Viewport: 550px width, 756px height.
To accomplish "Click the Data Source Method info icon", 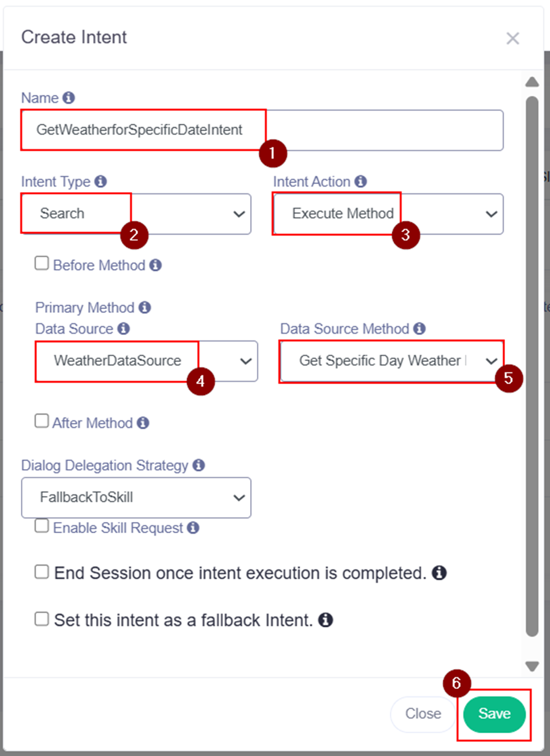I will point(419,329).
